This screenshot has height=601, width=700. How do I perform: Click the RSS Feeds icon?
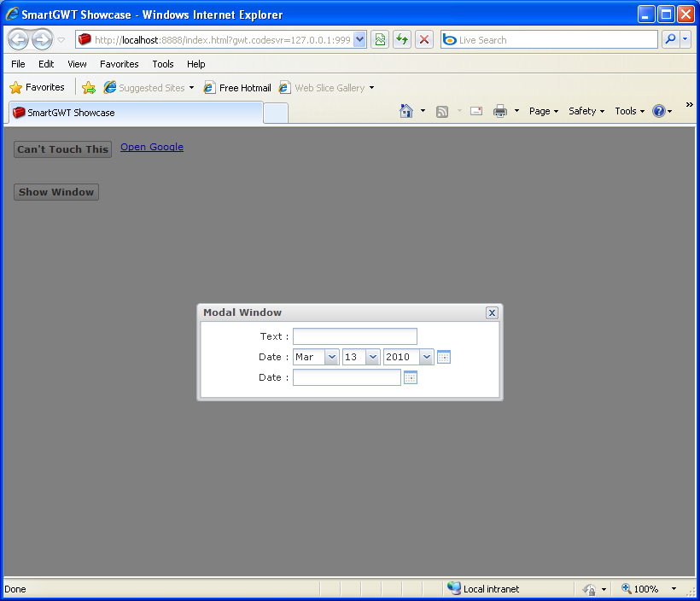[442, 111]
